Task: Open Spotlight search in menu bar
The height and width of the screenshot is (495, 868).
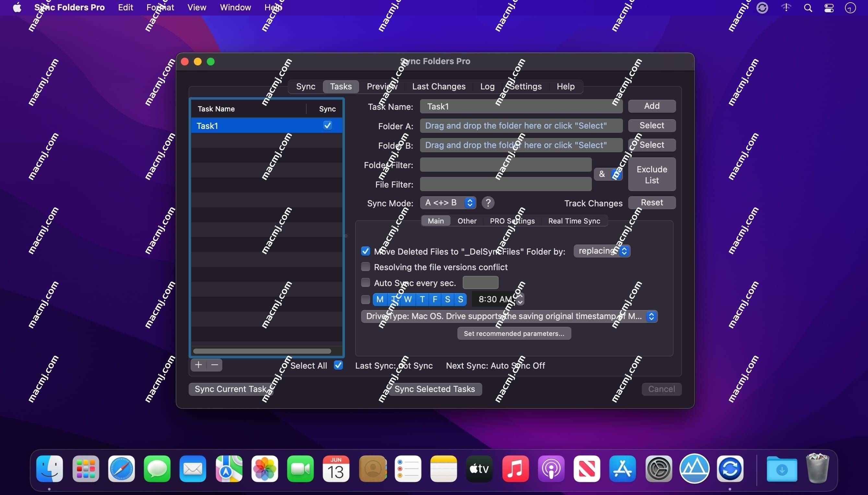Action: tap(808, 8)
